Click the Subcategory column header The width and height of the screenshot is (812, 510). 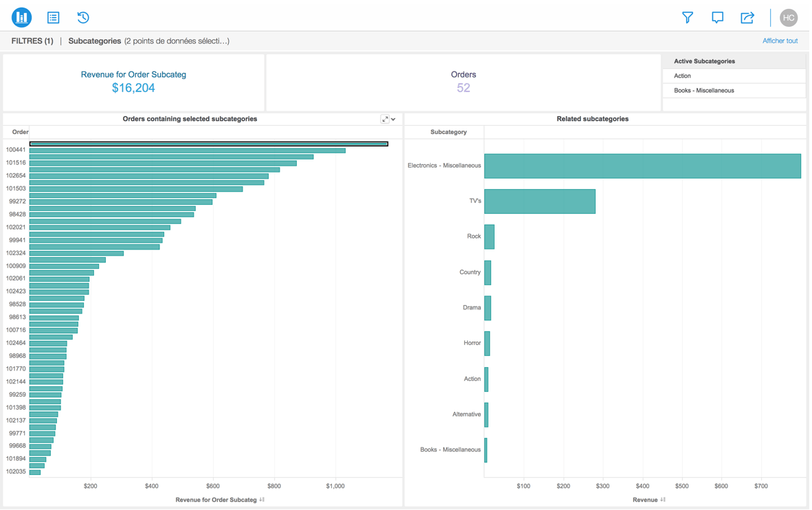click(449, 132)
